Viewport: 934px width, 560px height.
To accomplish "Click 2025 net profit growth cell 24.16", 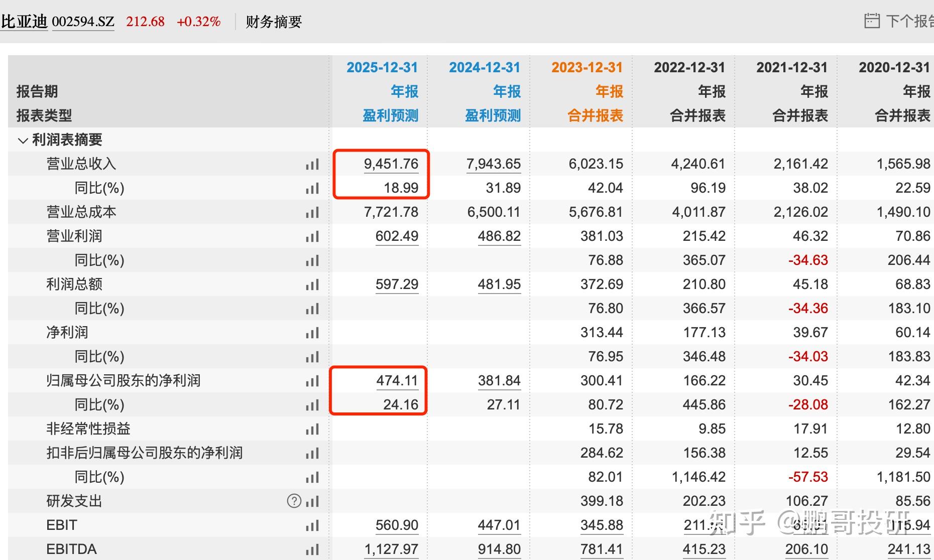I will point(401,405).
